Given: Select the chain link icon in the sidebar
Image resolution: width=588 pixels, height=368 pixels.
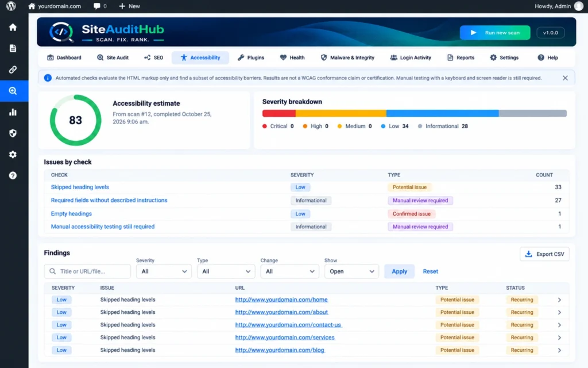Looking at the screenshot, I should tap(13, 70).
